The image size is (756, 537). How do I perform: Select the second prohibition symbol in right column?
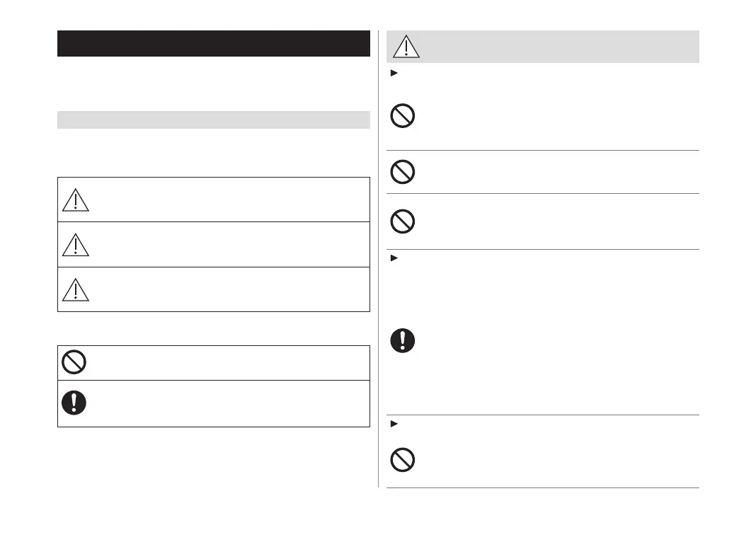coord(403,172)
